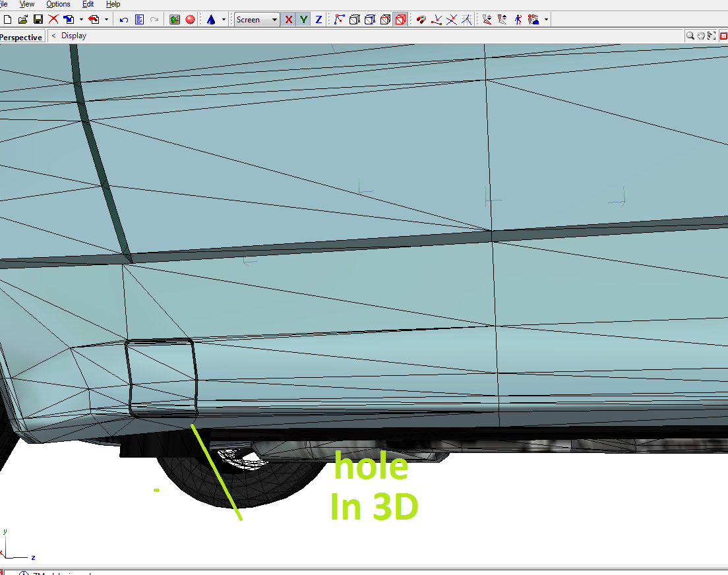Viewport: 728px width, 575px height.
Task: Toggle the Z axis constraint
Action: pyautogui.click(x=318, y=20)
